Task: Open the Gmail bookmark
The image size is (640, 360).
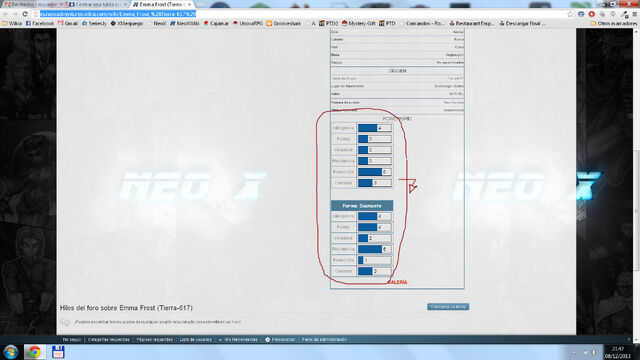Action: click(68, 24)
